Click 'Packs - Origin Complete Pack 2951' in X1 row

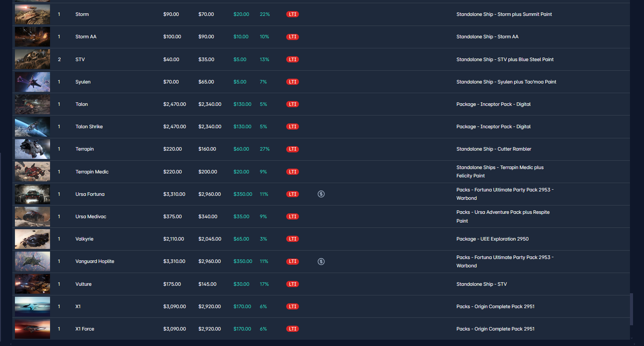click(x=496, y=306)
